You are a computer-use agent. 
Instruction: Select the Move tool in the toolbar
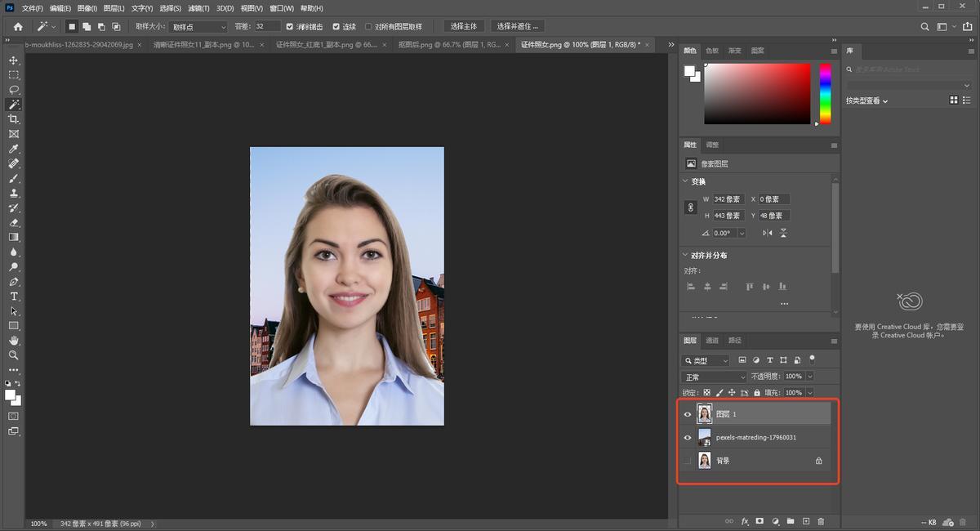[14, 60]
